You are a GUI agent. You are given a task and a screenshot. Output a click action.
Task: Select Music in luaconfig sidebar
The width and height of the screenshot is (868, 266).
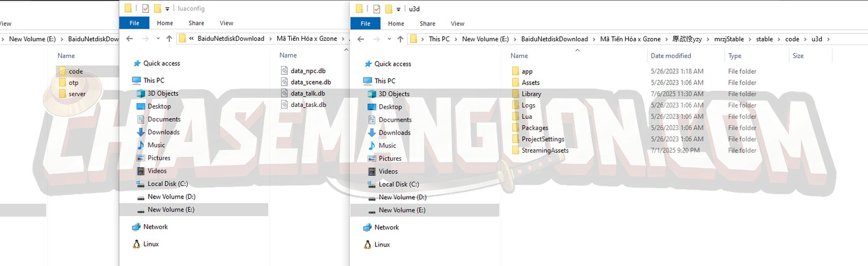pyautogui.click(x=156, y=145)
